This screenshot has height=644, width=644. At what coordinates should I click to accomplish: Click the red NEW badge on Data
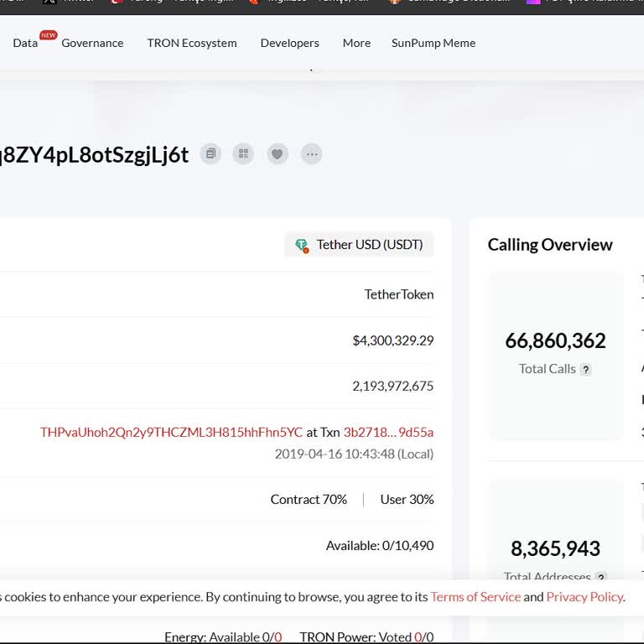pos(48,35)
